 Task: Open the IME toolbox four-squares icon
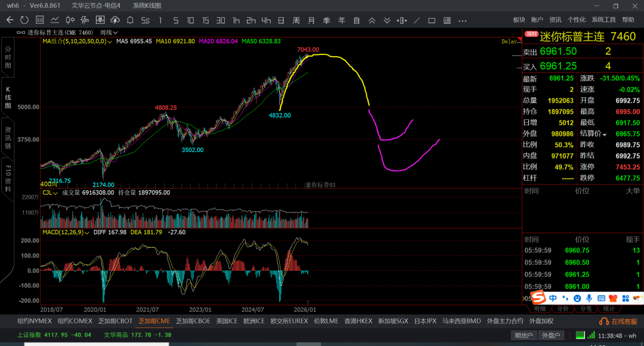tap(626, 298)
